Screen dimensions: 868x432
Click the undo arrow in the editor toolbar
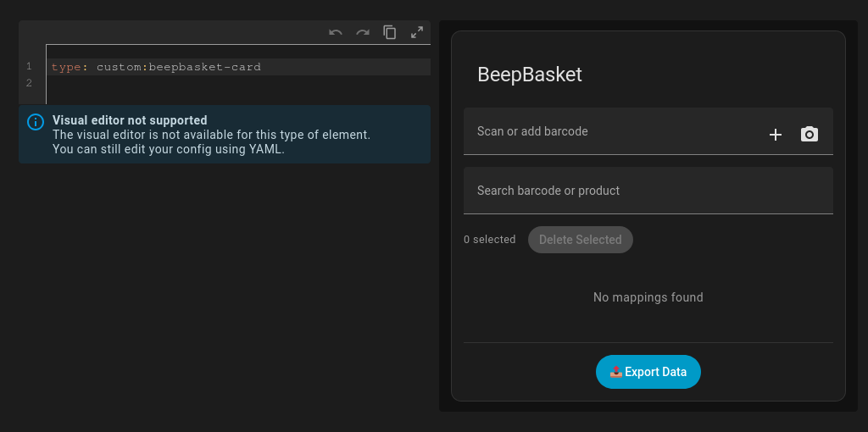pyautogui.click(x=336, y=32)
